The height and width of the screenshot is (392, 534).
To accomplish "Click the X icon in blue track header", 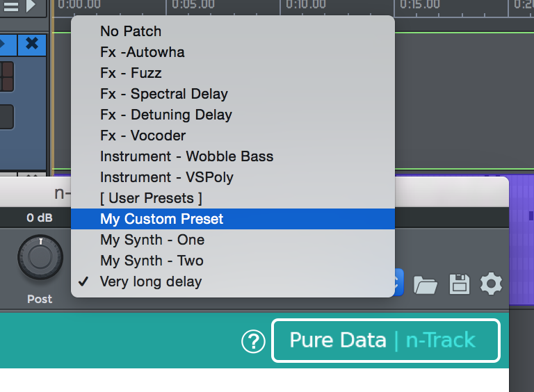I will [x=32, y=44].
